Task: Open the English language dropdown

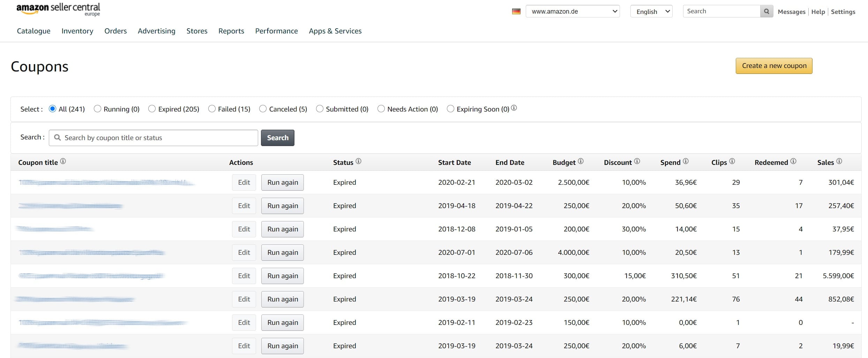Action: (651, 12)
